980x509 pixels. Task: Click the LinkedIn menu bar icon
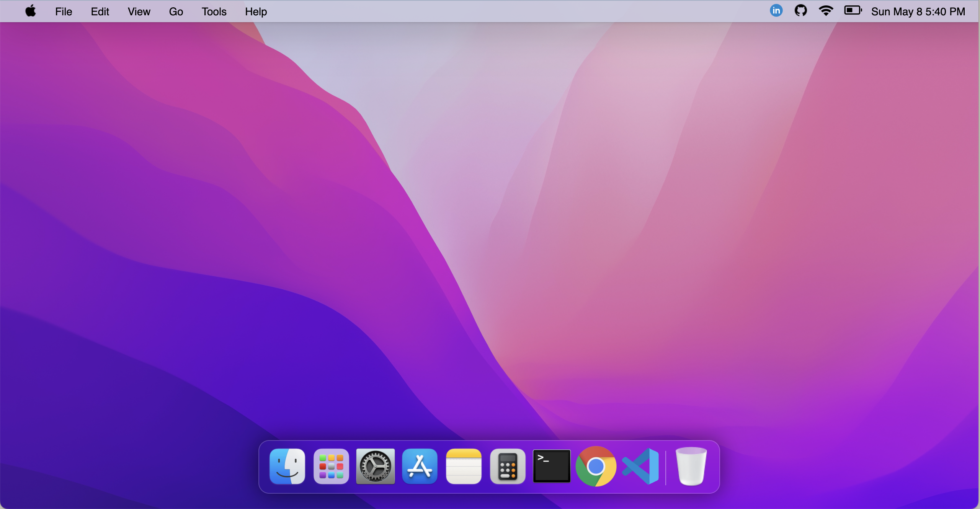pyautogui.click(x=776, y=11)
